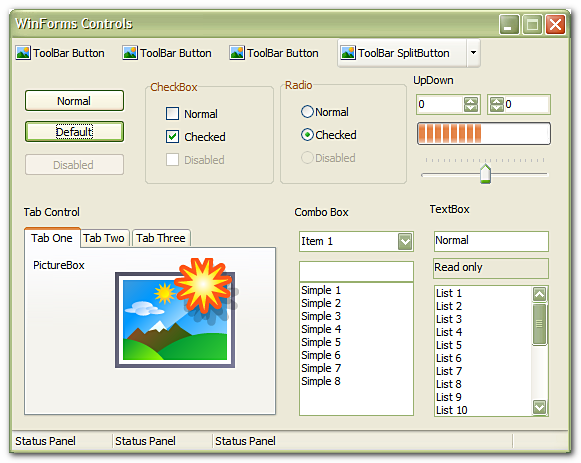Click the first ToolBar Button picture icon
This screenshot has width=581, height=463.
pos(23,53)
